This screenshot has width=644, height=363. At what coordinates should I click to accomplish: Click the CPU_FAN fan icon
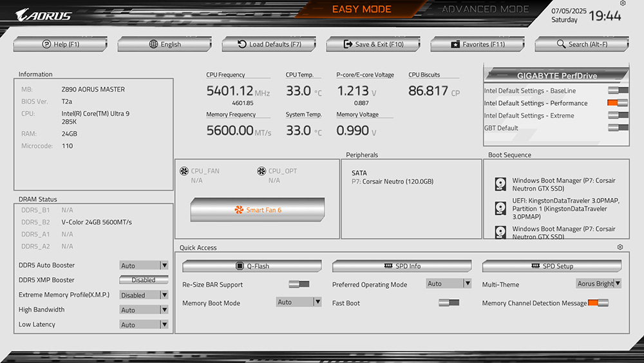coord(184,172)
